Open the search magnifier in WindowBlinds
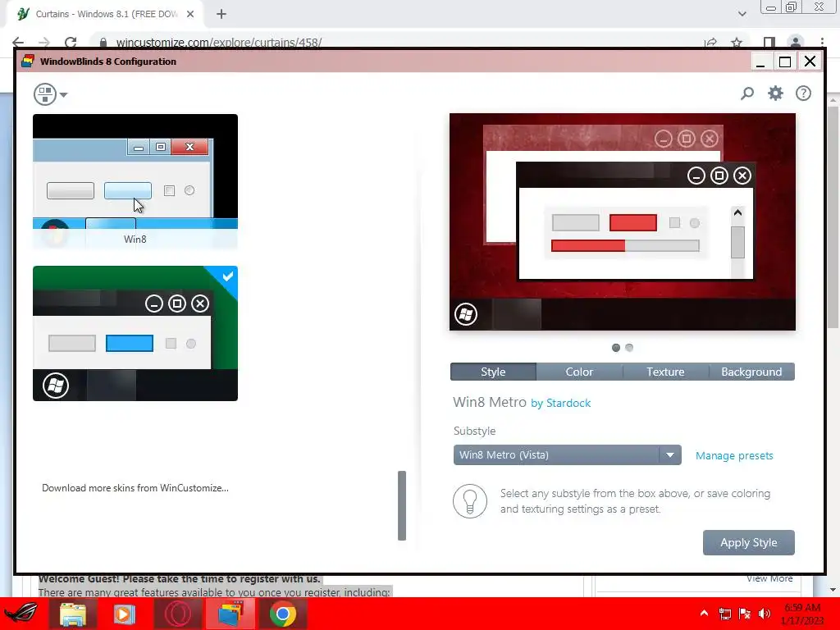The width and height of the screenshot is (840, 630). pos(746,94)
